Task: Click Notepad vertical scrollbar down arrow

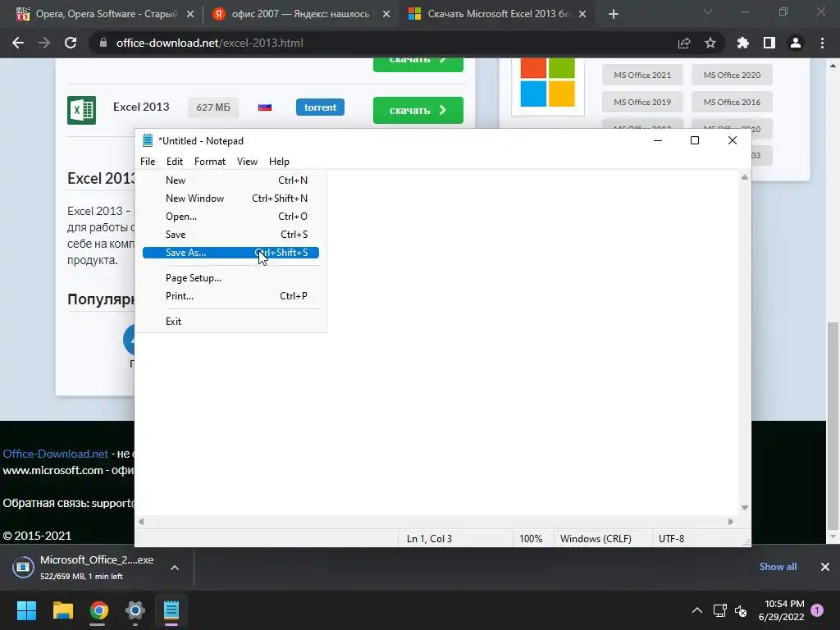Action: point(745,507)
